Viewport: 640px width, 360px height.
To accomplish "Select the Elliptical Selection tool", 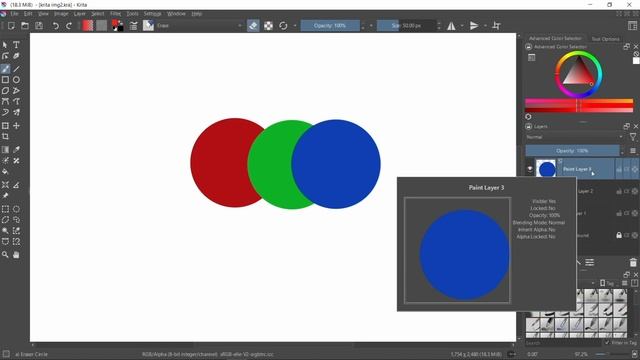I will click(x=16, y=209).
